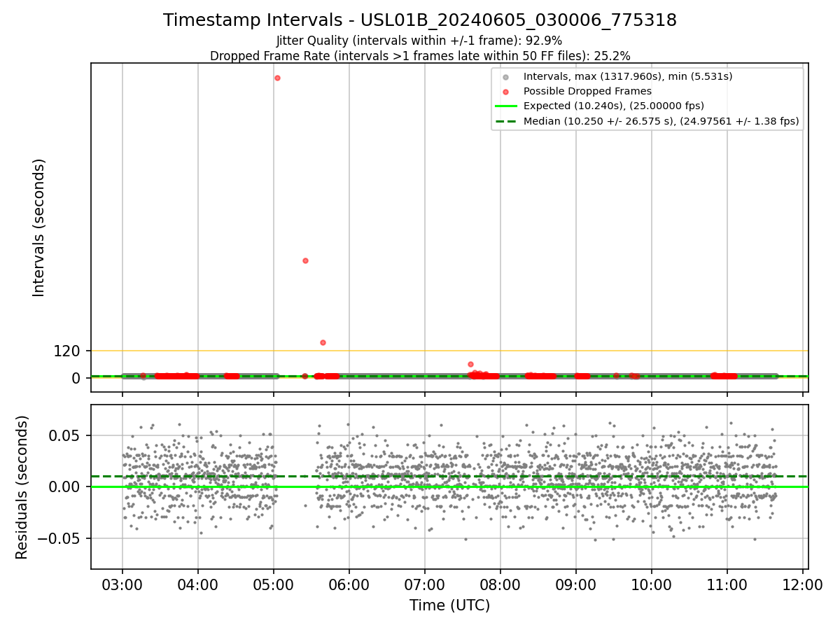840x630 pixels.
Task: Click the '03:00' x-axis tick label
Action: 122,585
